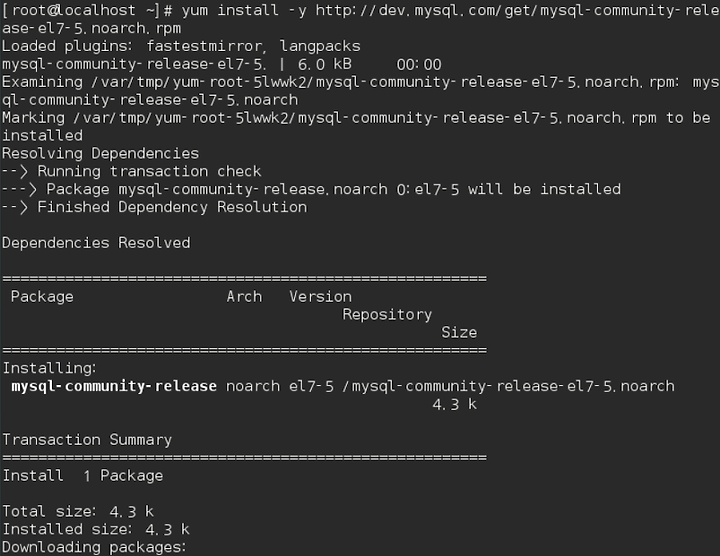
Task: Click the 'Loaded plugins: fastestmirror, langpacks' line
Action: (x=181, y=46)
